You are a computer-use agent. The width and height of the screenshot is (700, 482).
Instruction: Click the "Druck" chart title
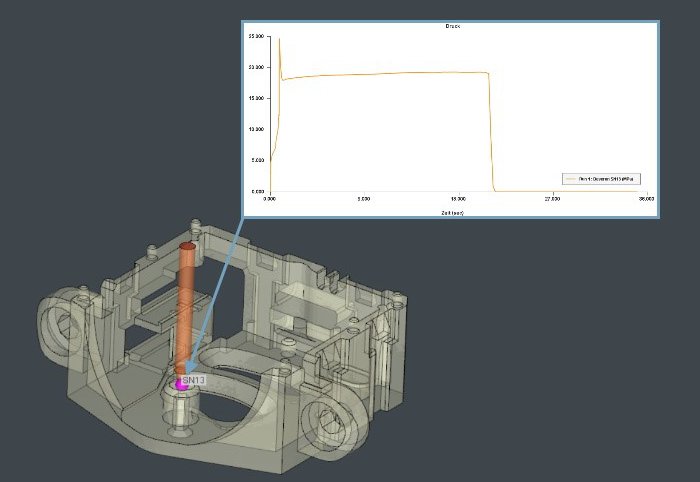click(x=452, y=26)
